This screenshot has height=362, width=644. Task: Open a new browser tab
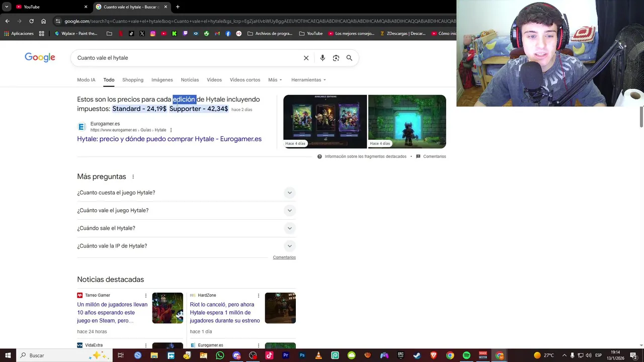click(178, 7)
